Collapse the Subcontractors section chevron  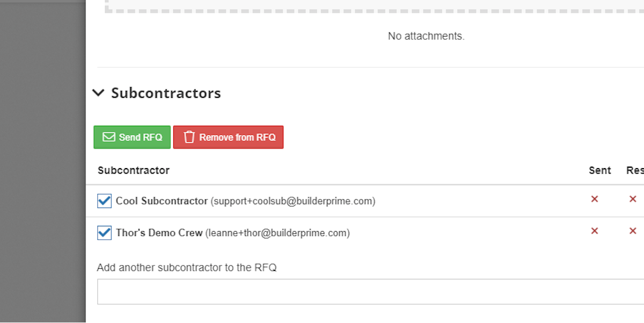point(98,93)
